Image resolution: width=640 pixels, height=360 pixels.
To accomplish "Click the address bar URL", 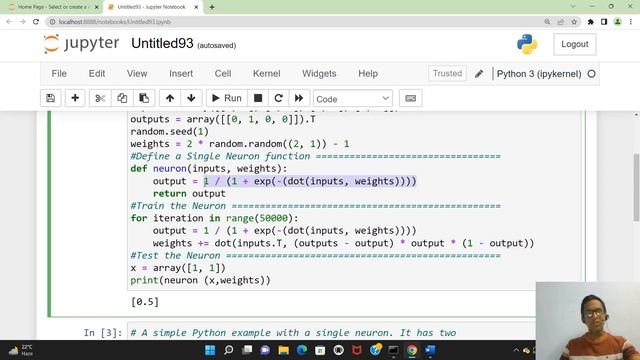I will tap(115, 22).
